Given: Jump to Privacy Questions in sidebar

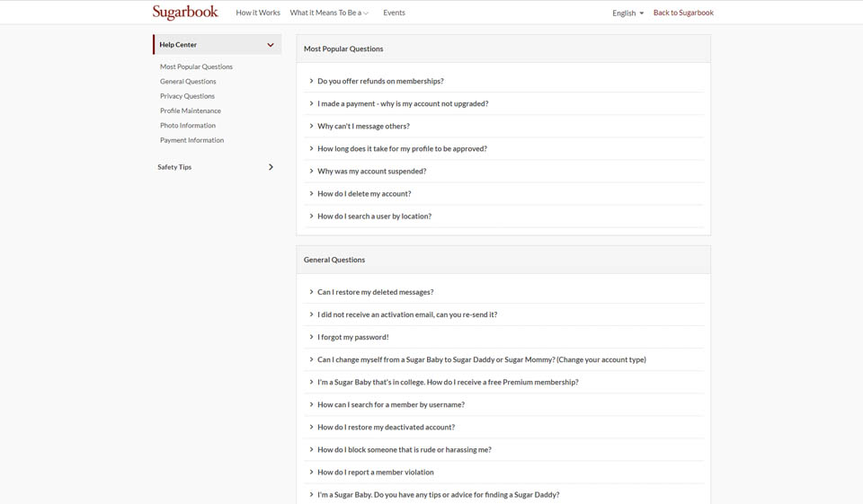Looking at the screenshot, I should 187,96.
